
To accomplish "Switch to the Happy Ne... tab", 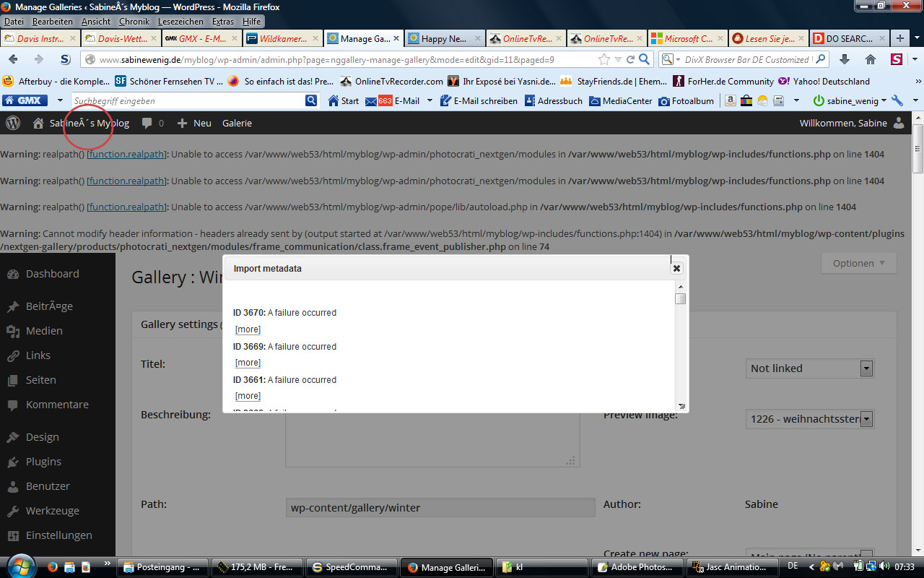I will coord(443,39).
